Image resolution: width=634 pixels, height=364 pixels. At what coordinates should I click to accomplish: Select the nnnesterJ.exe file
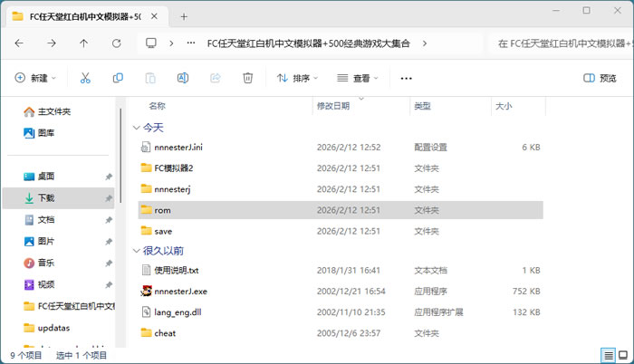point(180,292)
